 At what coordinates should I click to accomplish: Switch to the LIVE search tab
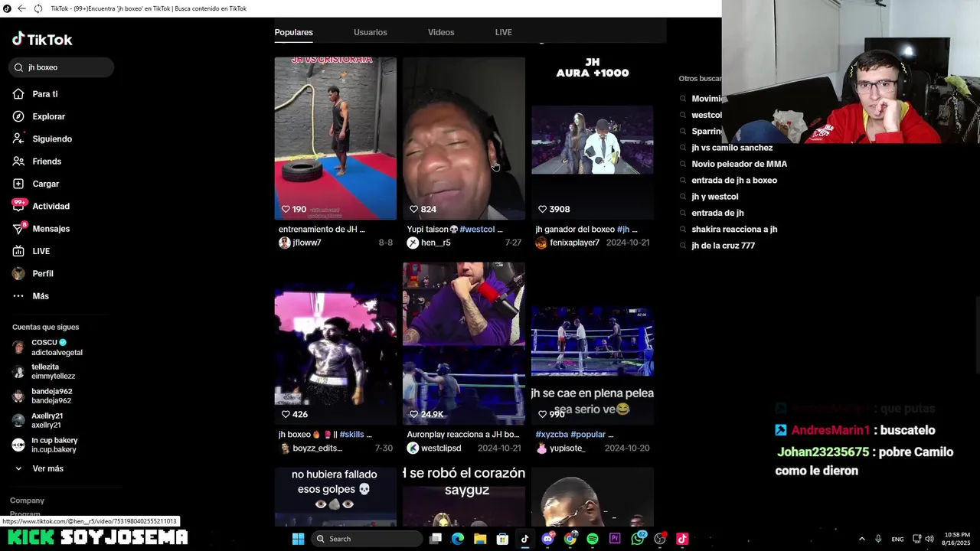click(504, 32)
